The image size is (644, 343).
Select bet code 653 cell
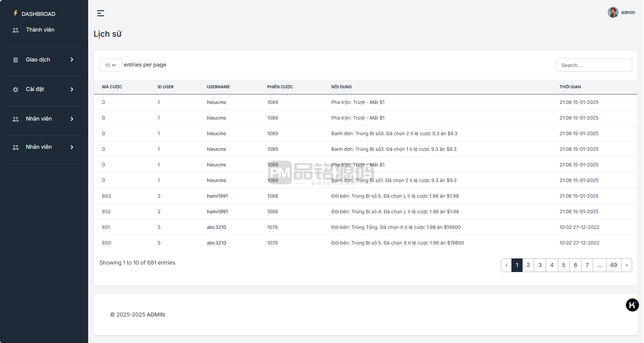coord(106,196)
